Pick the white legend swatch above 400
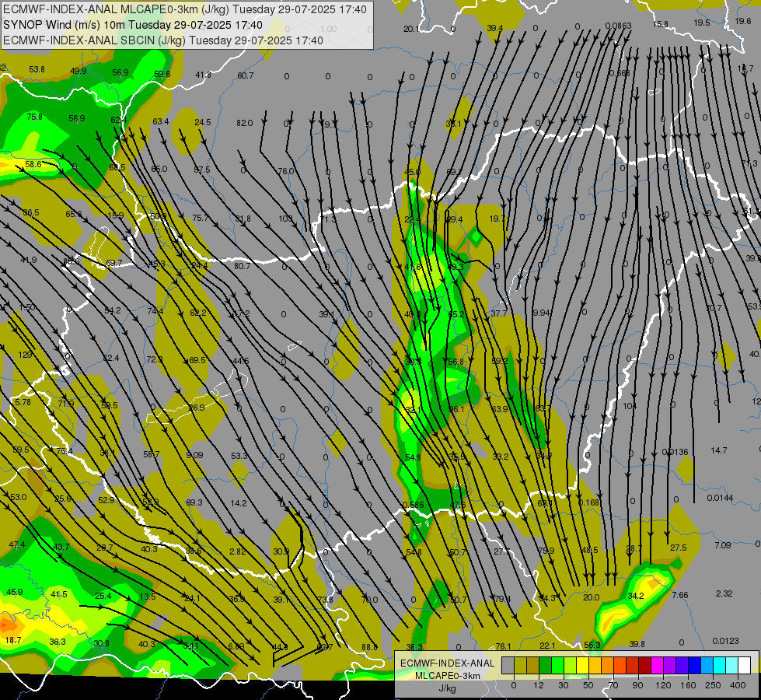Screen dimensions: 761x700 (x=744, y=665)
